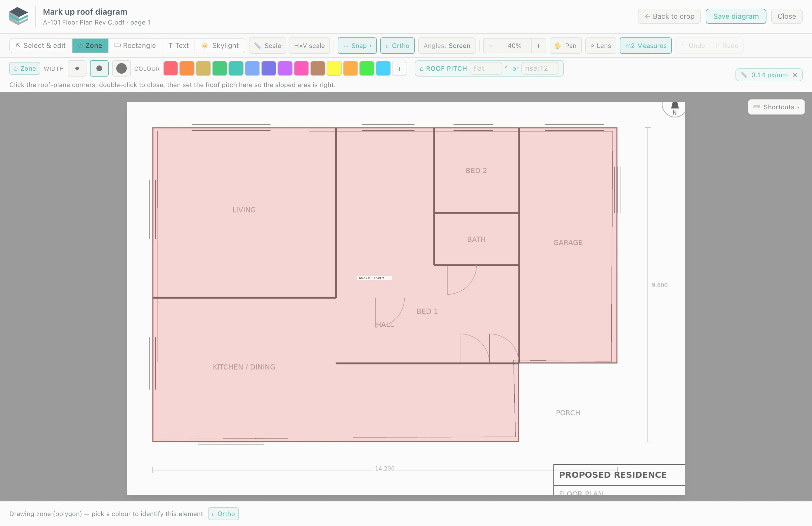Pick the green colour swatch
The height and width of the screenshot is (526, 812).
[220, 68]
